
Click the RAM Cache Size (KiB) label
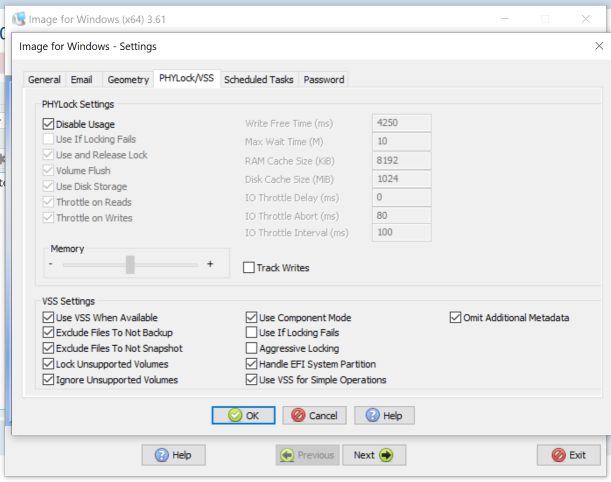[290, 161]
